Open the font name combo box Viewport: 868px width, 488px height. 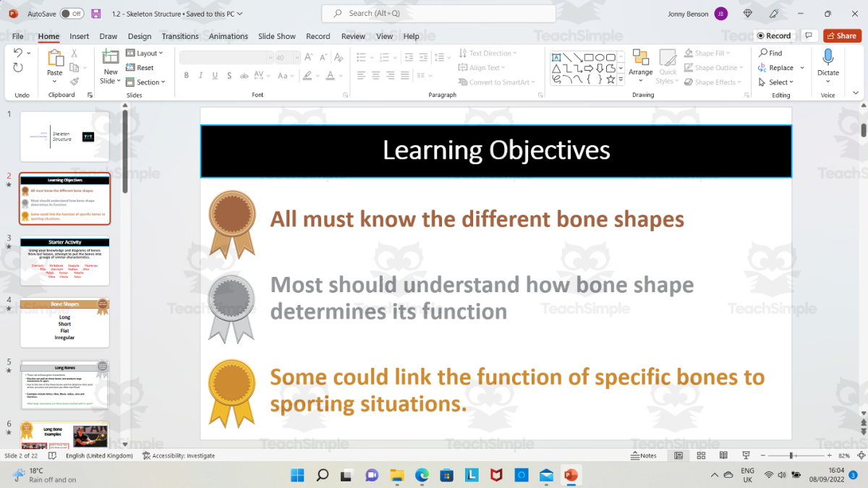226,57
